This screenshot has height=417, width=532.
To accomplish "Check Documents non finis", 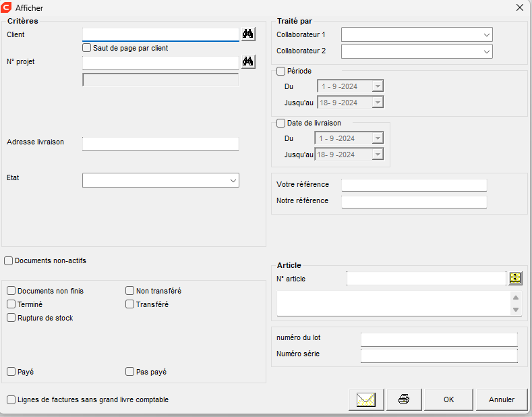I will point(11,291).
